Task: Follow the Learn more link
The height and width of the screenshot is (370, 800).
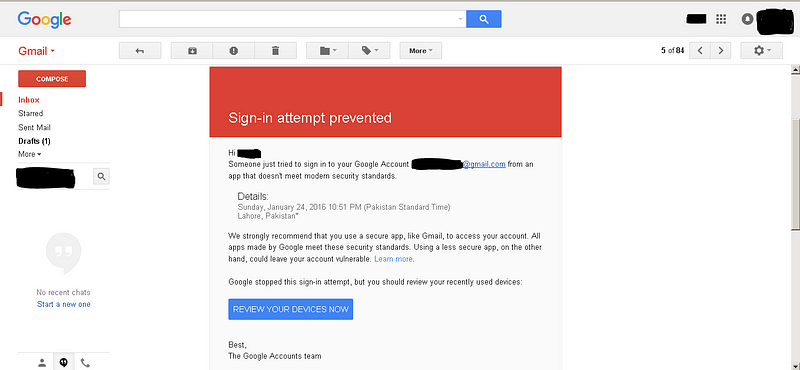Action: click(x=393, y=259)
